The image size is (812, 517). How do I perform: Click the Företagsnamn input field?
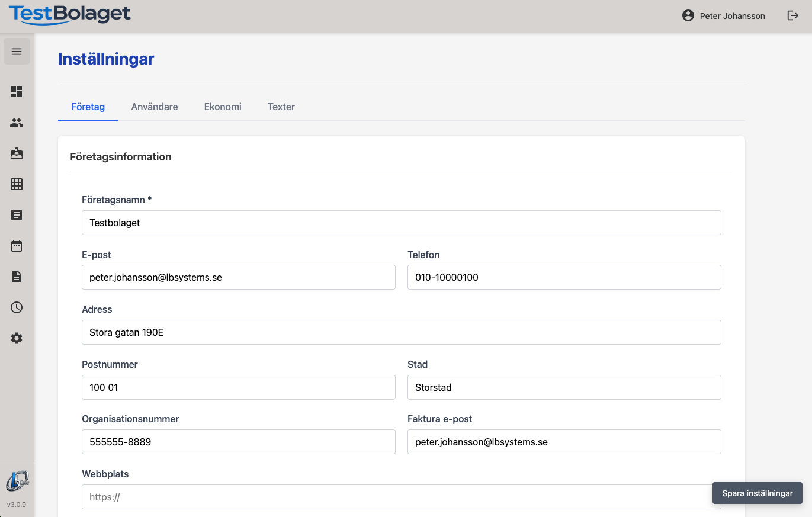[401, 223]
